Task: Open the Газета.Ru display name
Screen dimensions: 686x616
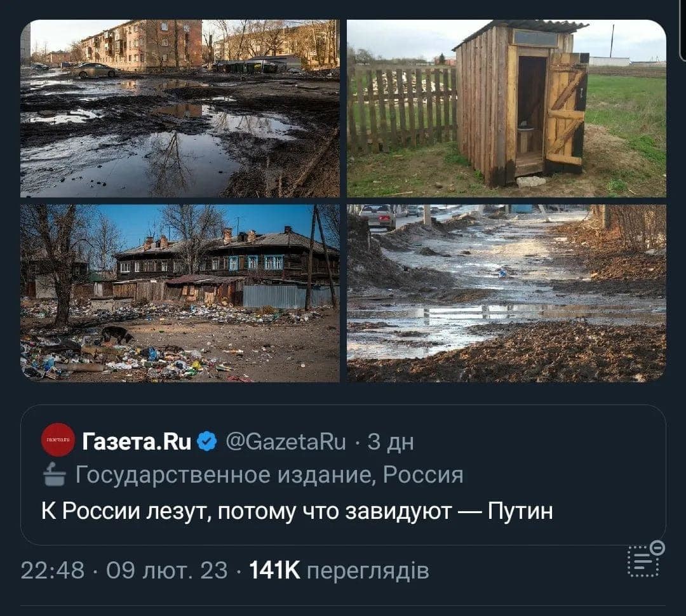Action: (x=137, y=441)
